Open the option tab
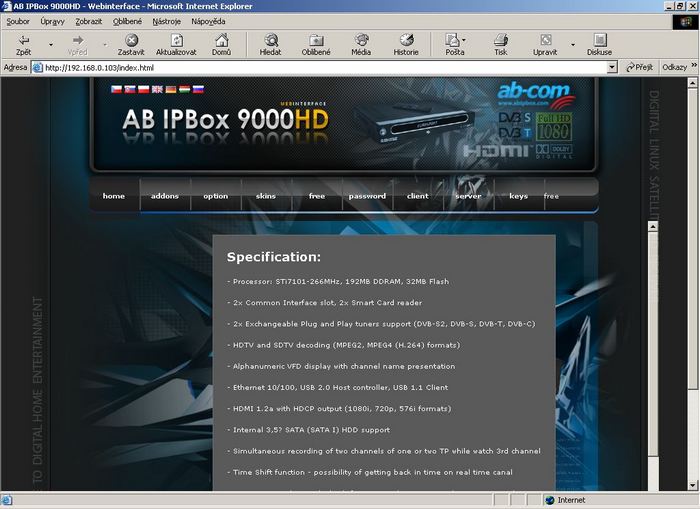 (x=216, y=196)
